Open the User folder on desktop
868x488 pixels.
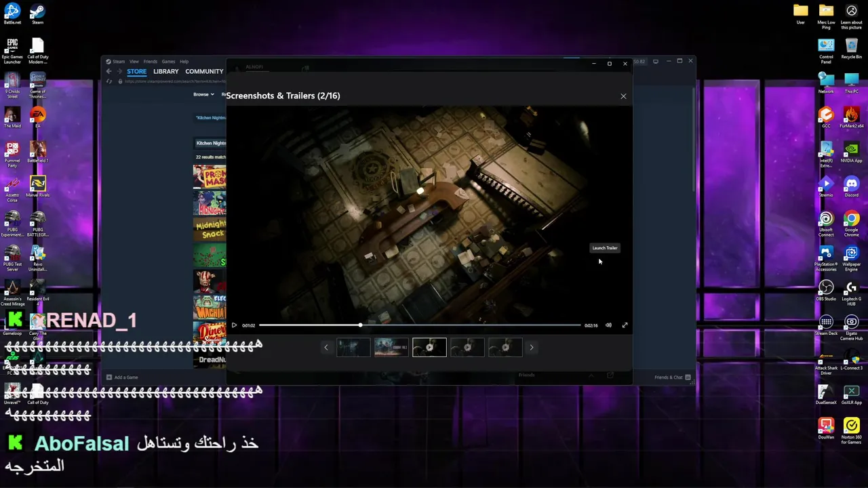(x=801, y=14)
